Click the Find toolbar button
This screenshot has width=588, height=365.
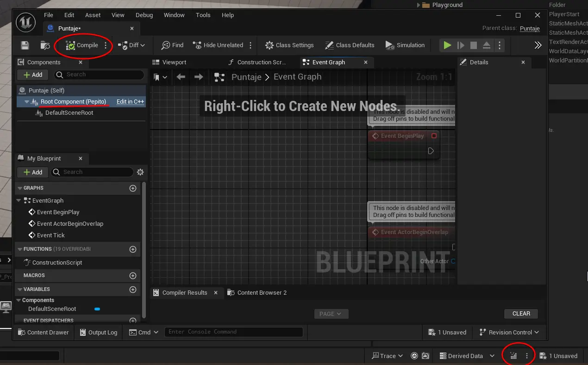click(x=173, y=45)
